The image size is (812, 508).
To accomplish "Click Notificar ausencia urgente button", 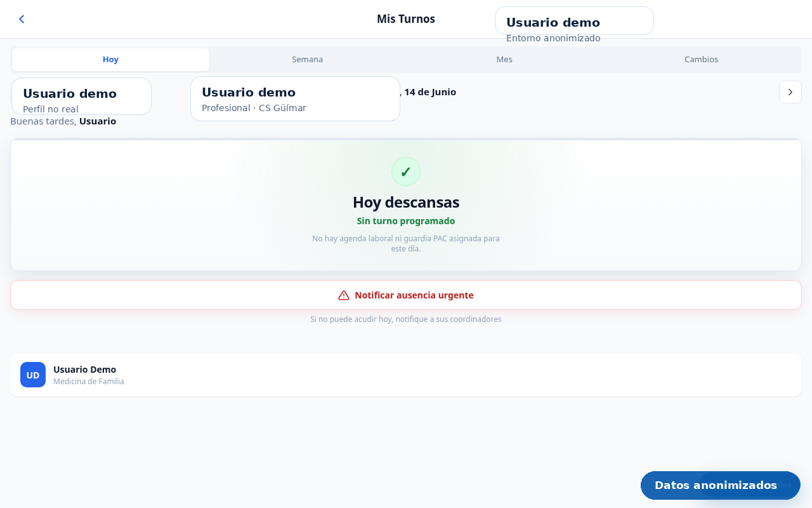I will [406, 295].
